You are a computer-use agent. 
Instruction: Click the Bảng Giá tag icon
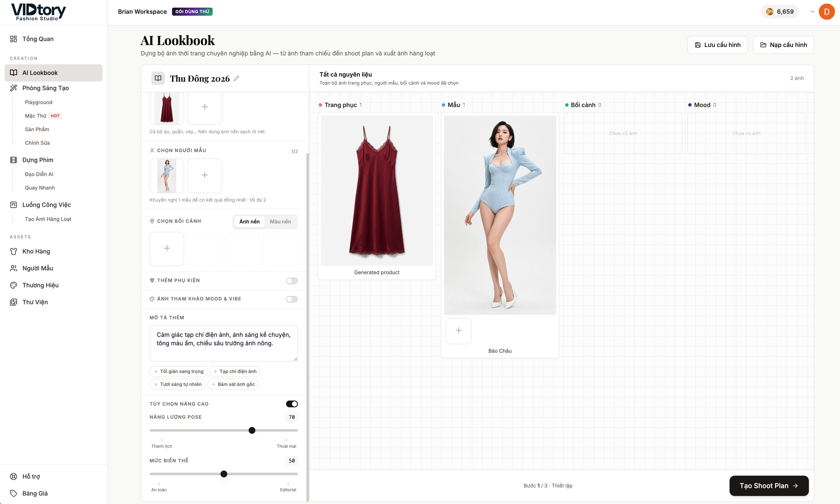point(14,493)
